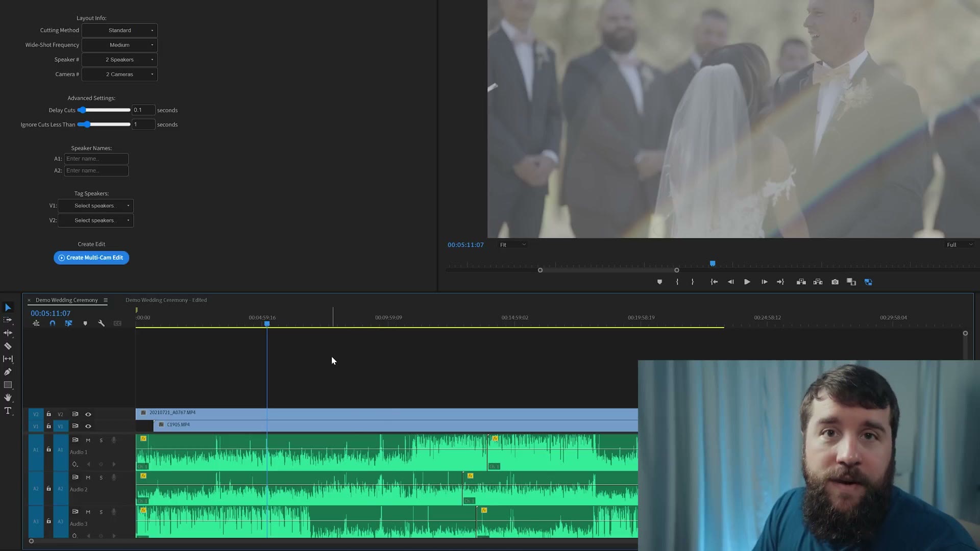This screenshot has height=551, width=980.
Task: Mute Audio 2 track
Action: point(88,478)
